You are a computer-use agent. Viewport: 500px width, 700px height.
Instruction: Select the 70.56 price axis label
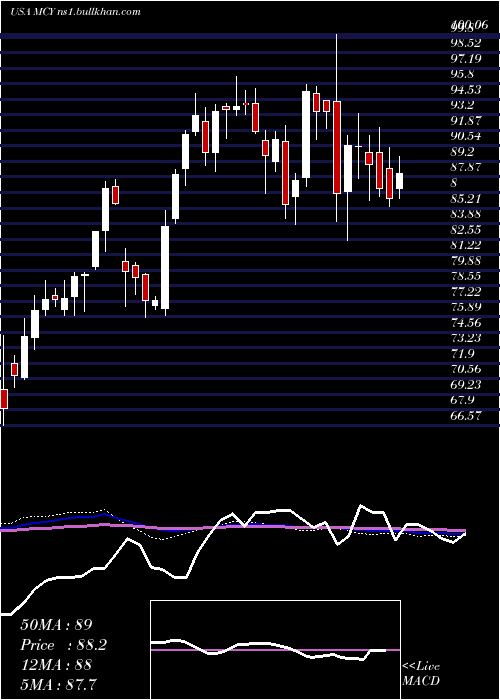466,369
